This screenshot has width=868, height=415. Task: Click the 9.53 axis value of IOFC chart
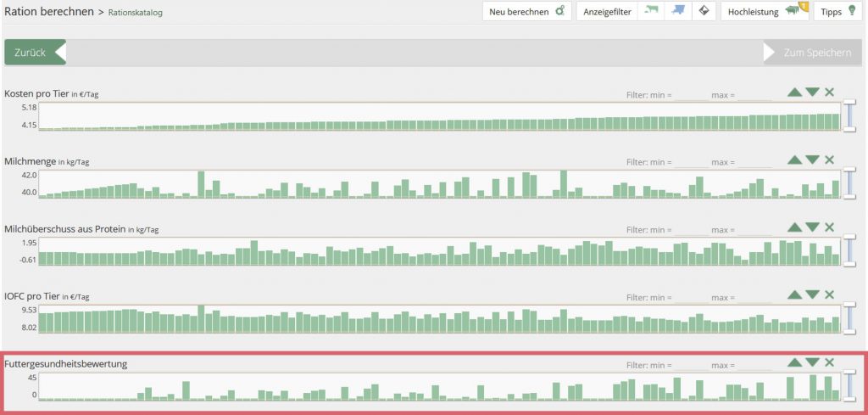pos(30,310)
